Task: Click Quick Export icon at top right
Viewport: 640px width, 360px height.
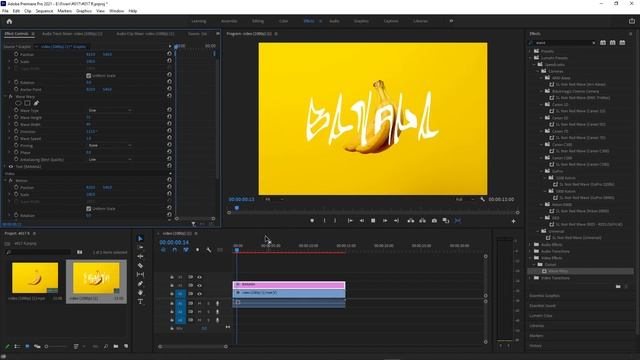Action: [x=632, y=21]
